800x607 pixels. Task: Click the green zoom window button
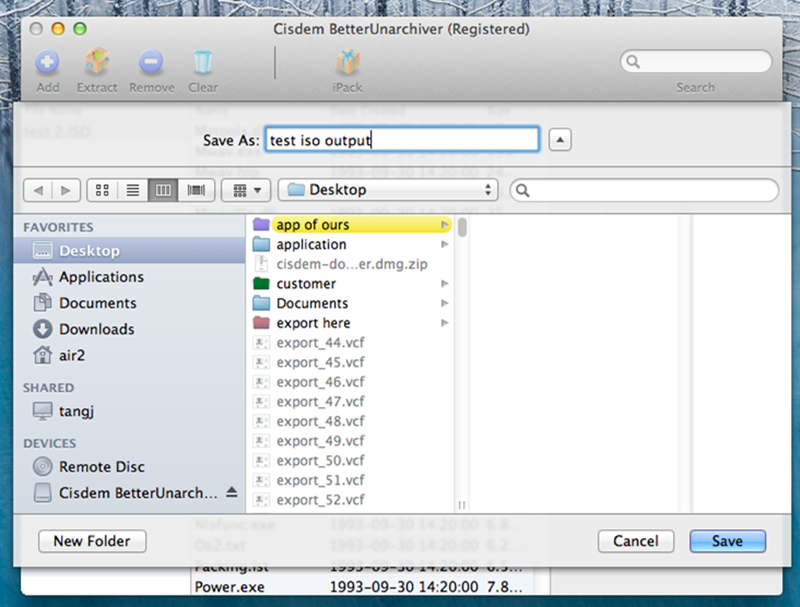80,29
